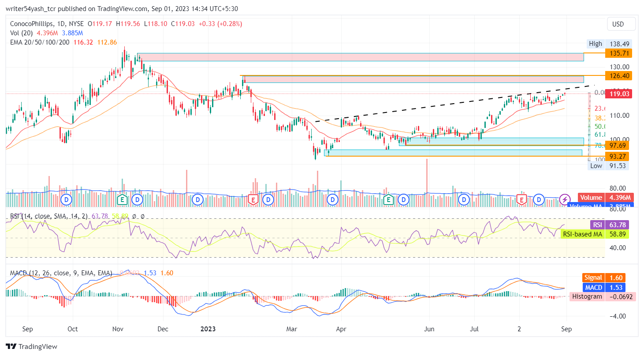Click the dividend D marker right after the May earnings marker
This screenshot has height=356, width=644.
(403, 200)
